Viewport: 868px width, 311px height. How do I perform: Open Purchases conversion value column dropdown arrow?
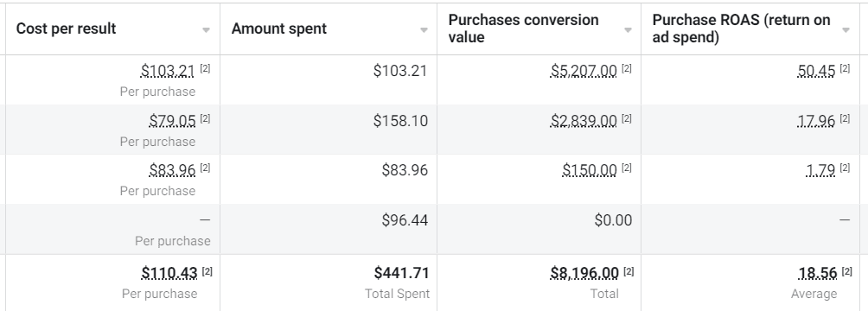pos(628,30)
